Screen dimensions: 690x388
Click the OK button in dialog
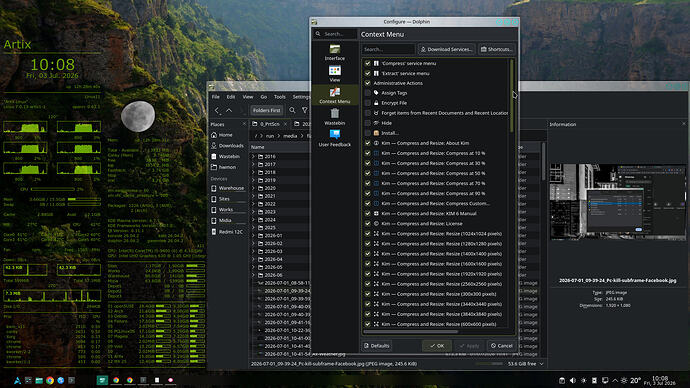(437, 346)
